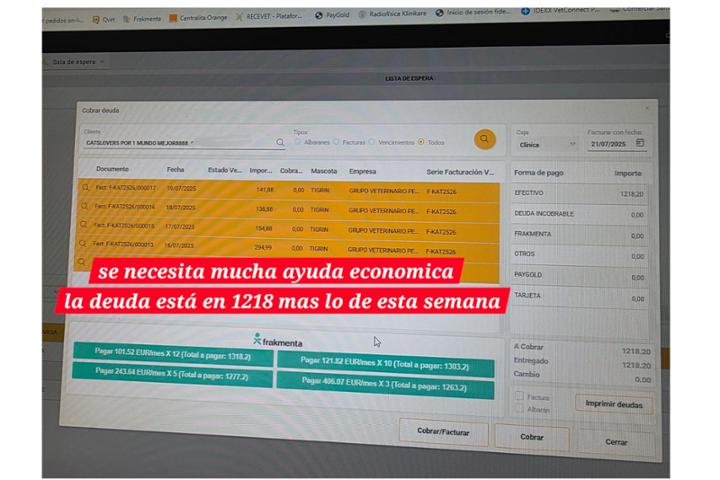Viewport: 720px width, 480px height.
Task: Choose Pagar 101.52 EUR/mes X 12 plan
Action: (x=173, y=353)
